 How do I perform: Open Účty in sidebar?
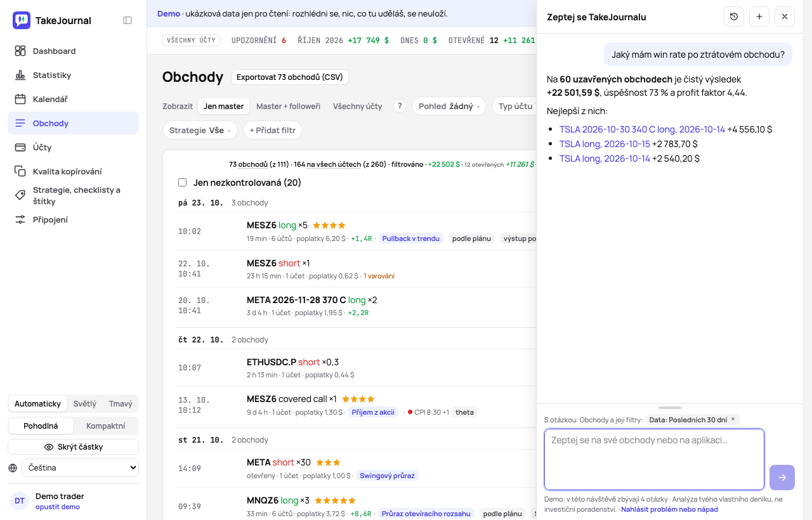click(x=73, y=147)
